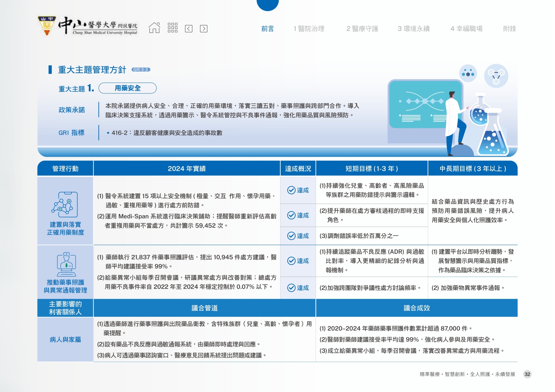Switch to 1 醫院治理 section
Image resolution: width=555 pixels, height=392 pixels.
[x=309, y=29]
